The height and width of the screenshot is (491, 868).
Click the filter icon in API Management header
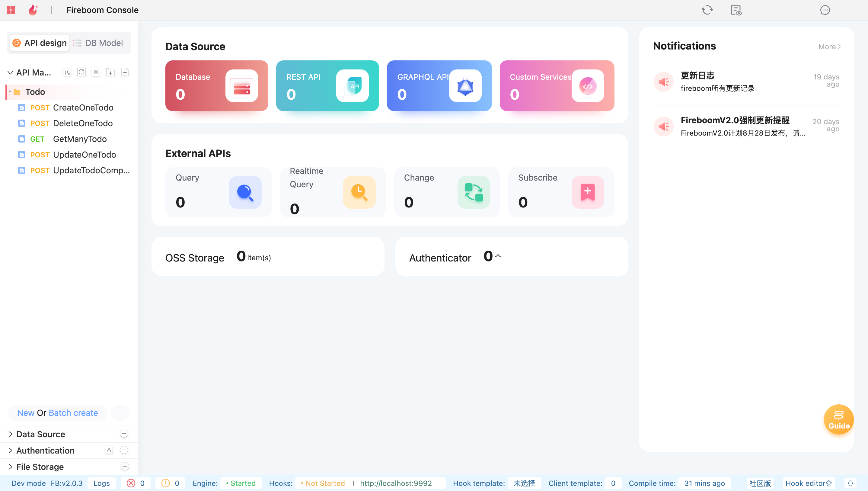click(67, 72)
